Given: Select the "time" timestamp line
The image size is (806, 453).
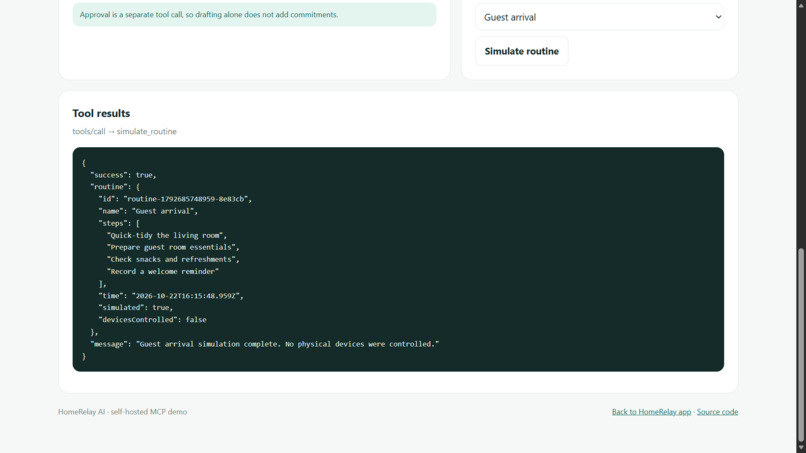Looking at the screenshot, I should pyautogui.click(x=171, y=296).
